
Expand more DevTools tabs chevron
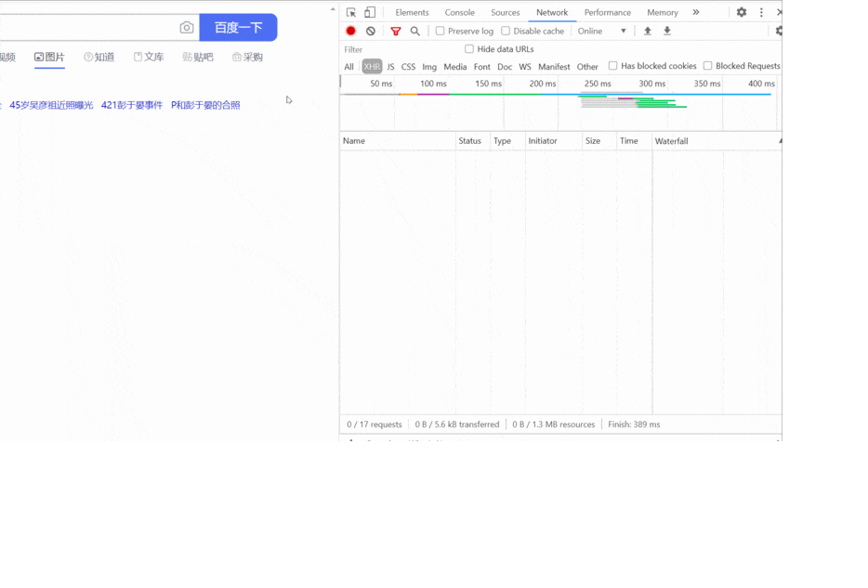696,12
